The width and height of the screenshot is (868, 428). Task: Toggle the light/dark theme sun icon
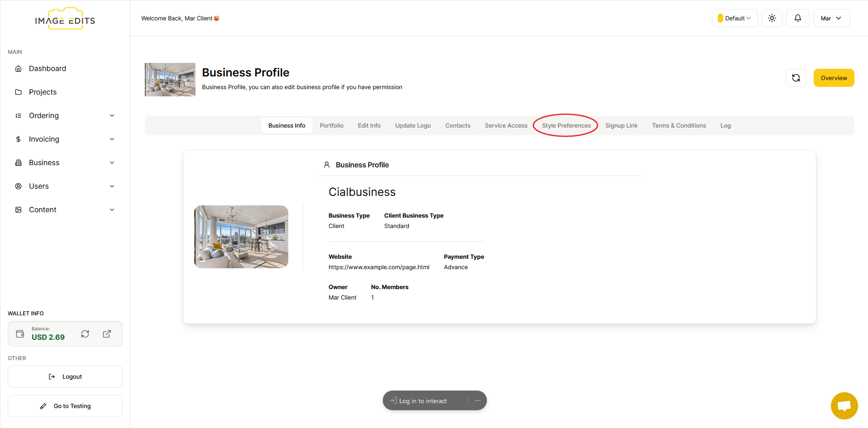(x=772, y=18)
